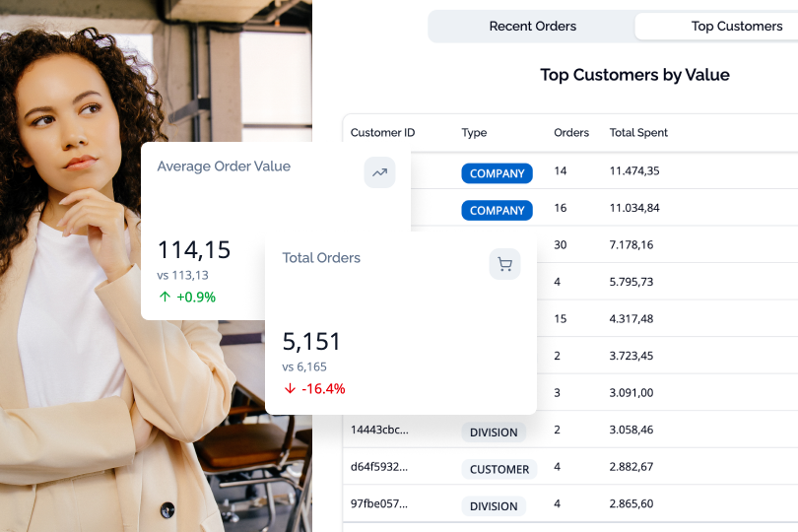
Task: Click the total spent value 3.058,46
Action: [x=632, y=430]
